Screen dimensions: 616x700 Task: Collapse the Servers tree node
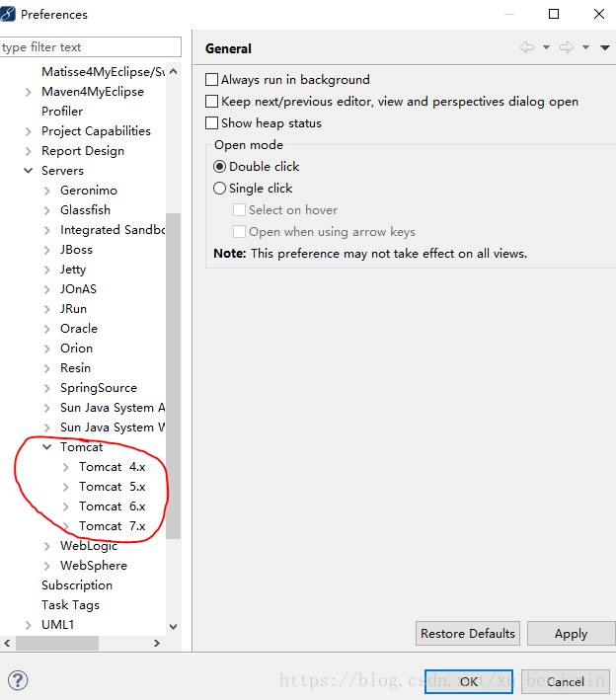click(28, 171)
